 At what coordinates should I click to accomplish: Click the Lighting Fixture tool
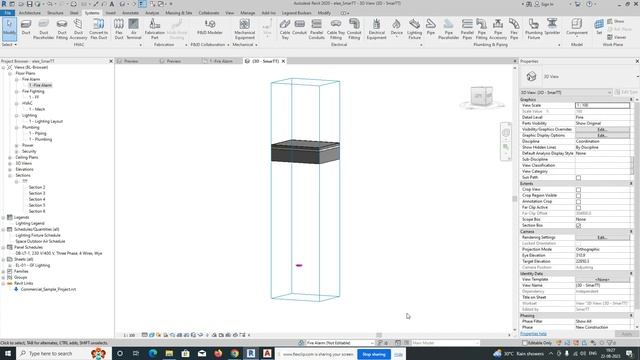tap(414, 29)
